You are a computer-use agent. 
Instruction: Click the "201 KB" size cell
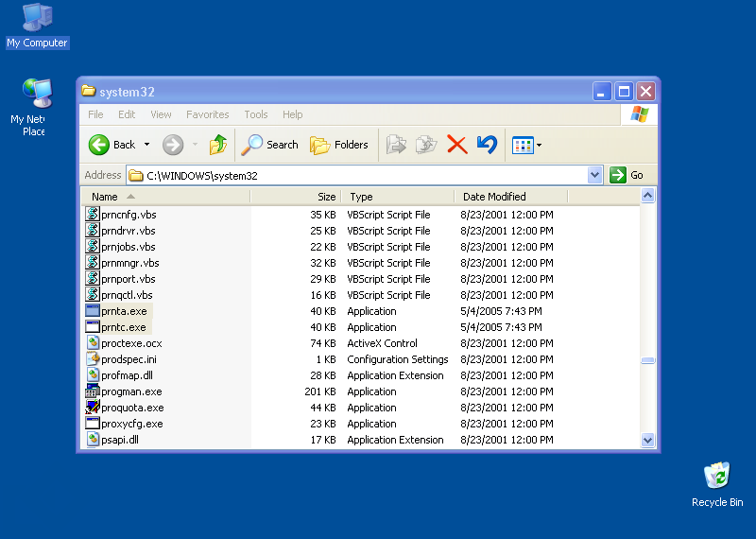click(x=320, y=391)
